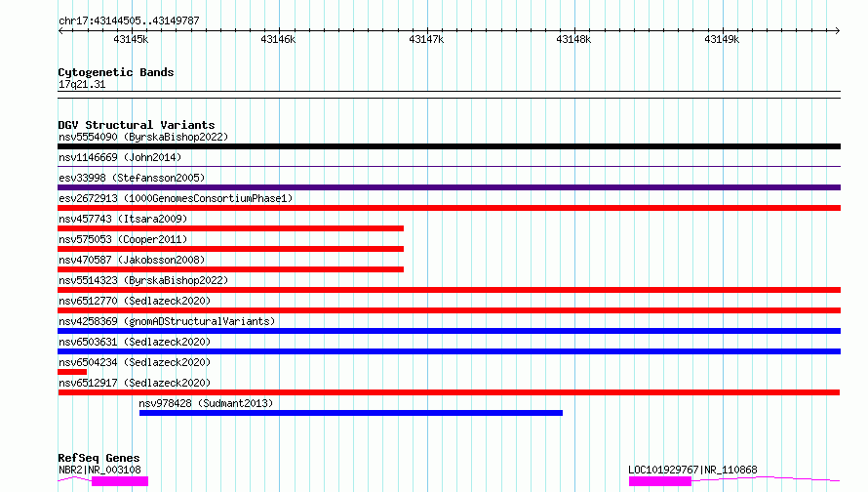The width and height of the screenshot is (868, 492).
Task: Click the 43146k ruler tick label
Action: (x=278, y=39)
